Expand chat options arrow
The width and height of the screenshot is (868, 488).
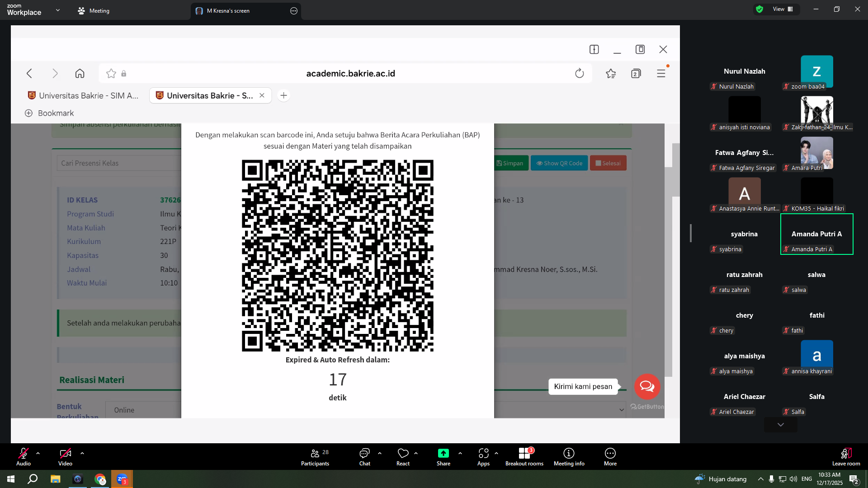pyautogui.click(x=380, y=453)
